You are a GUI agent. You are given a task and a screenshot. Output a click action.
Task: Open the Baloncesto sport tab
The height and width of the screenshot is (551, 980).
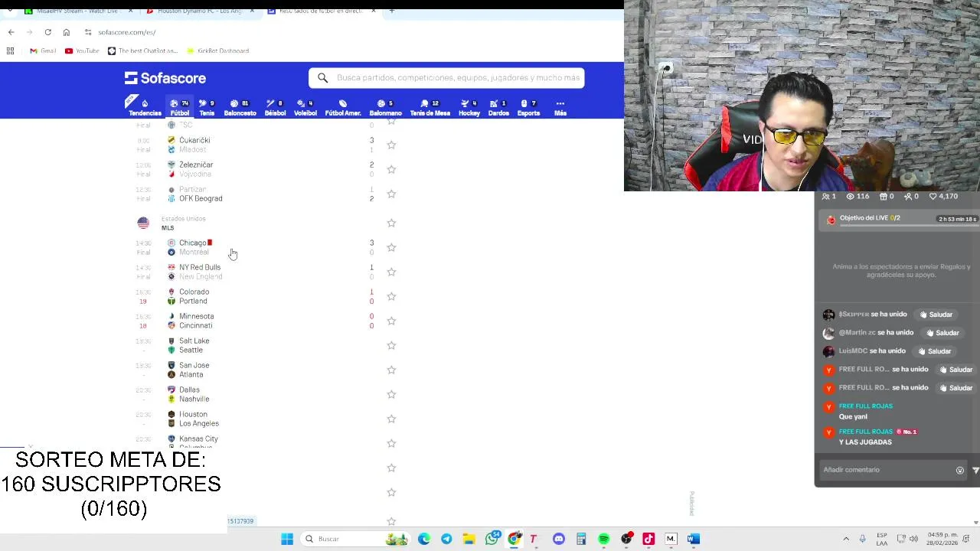[x=240, y=108]
